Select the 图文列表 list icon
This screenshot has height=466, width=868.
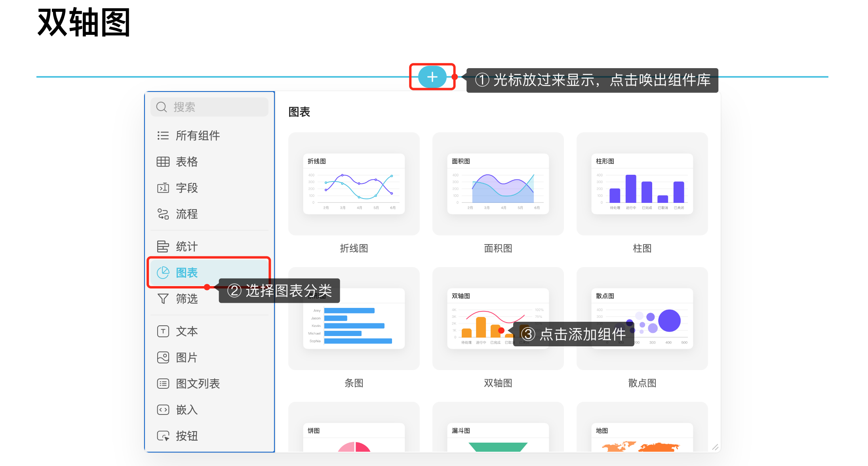[163, 384]
